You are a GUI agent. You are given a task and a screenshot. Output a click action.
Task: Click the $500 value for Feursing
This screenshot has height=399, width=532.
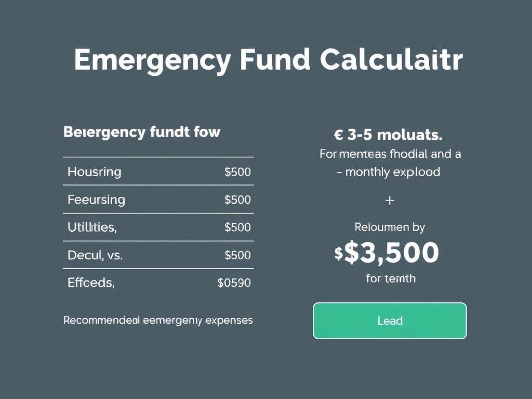[237, 199]
